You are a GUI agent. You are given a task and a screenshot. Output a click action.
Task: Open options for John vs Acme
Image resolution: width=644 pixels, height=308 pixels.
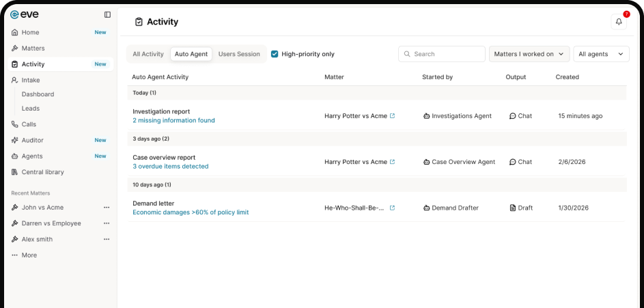[x=106, y=208]
